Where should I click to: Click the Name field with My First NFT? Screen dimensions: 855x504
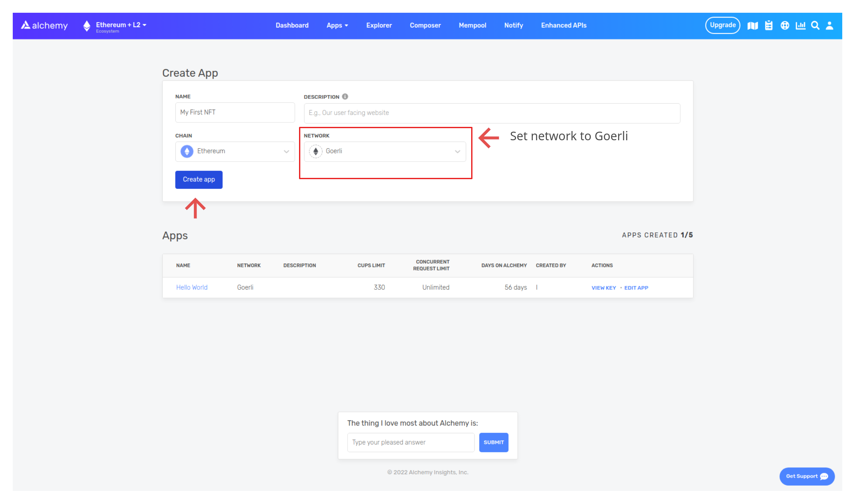(235, 113)
